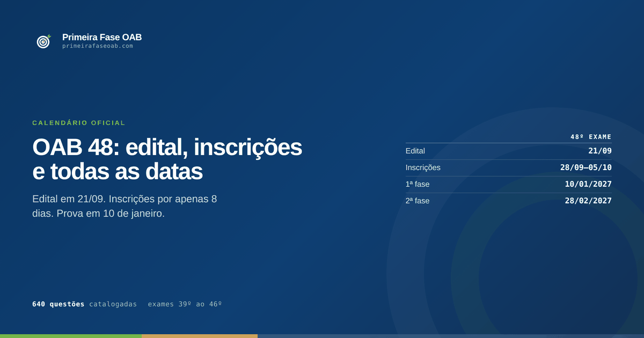
Task: Click the subtitle starting with Edital em 21/09
Action: (125, 206)
